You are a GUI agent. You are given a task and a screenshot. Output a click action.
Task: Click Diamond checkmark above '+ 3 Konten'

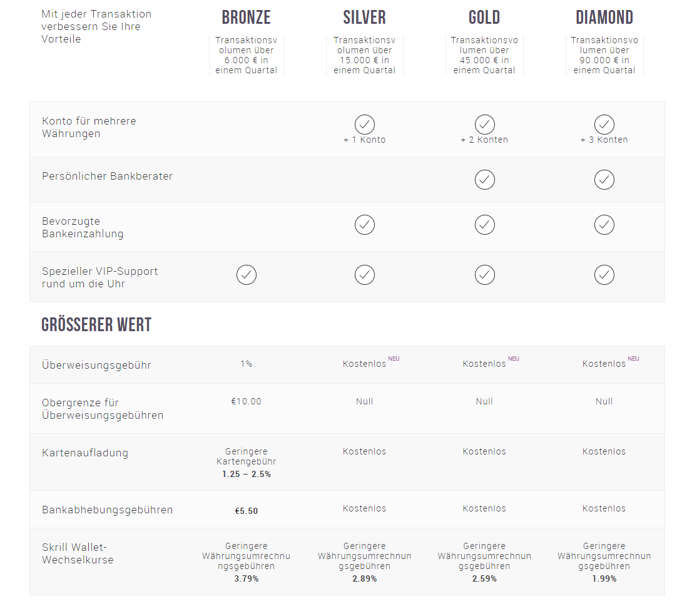[x=604, y=125]
